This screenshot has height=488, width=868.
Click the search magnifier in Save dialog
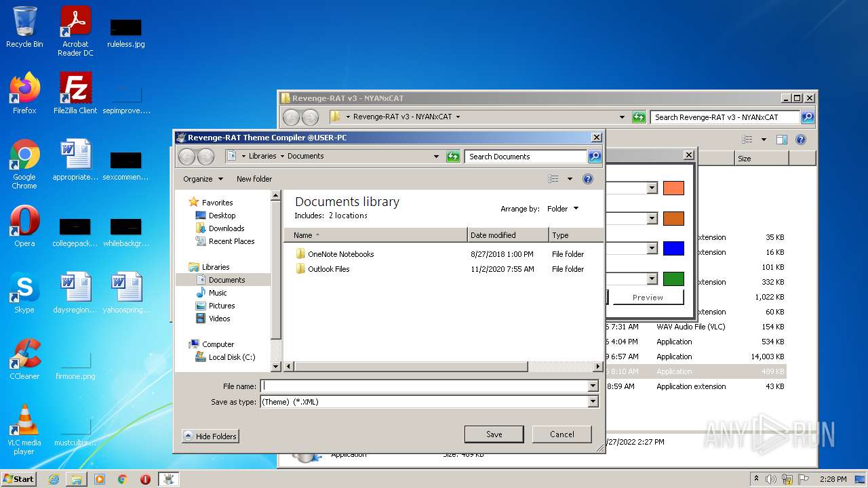[594, 157]
